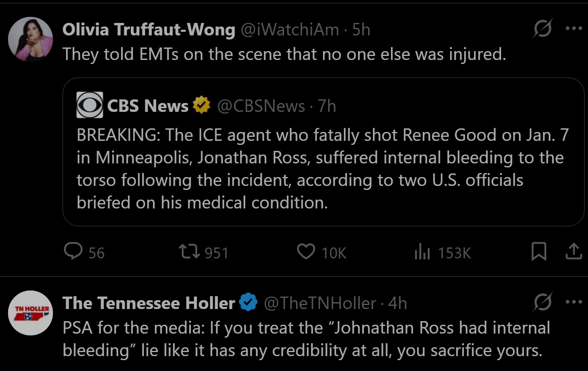Reply to Olivia Truffaut-Wong's post
The height and width of the screenshot is (371, 588).
click(74, 252)
